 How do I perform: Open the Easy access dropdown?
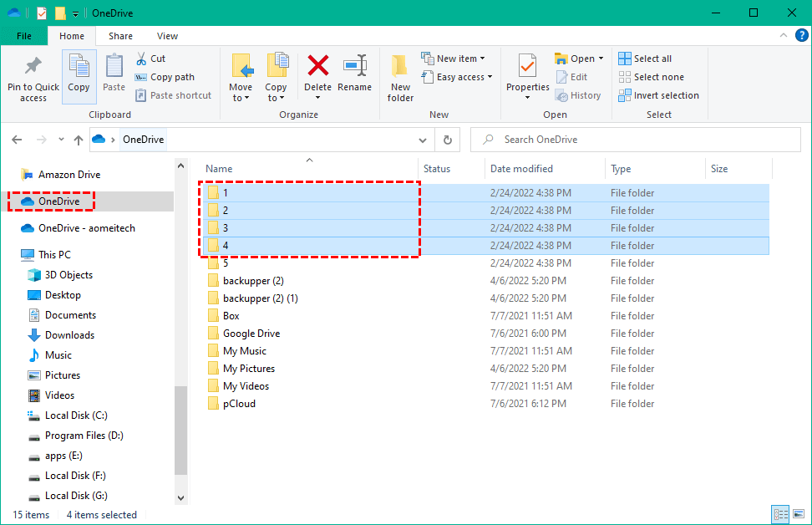pyautogui.click(x=457, y=77)
